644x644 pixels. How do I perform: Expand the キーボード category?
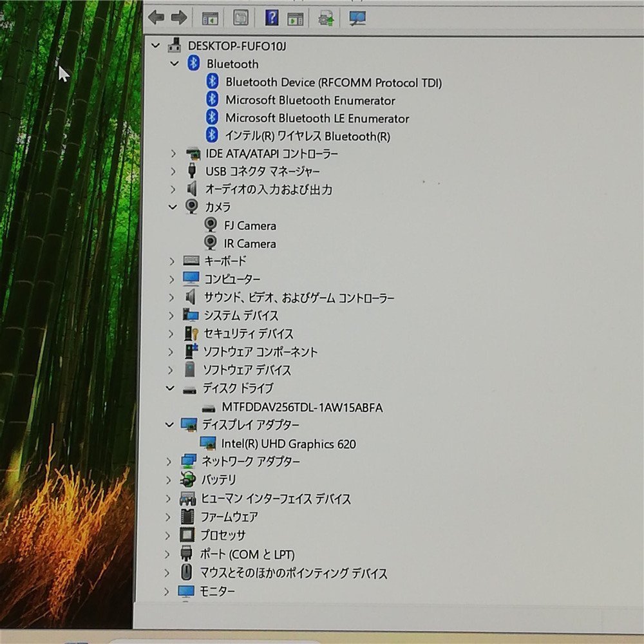coord(172,261)
